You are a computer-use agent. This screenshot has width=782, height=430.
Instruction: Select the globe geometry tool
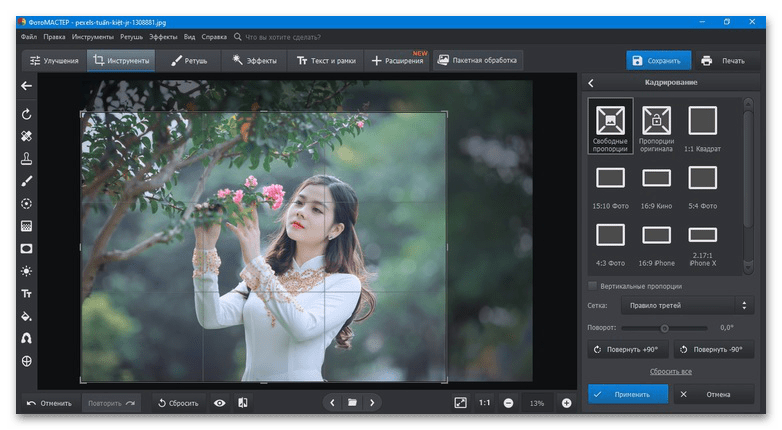26,361
